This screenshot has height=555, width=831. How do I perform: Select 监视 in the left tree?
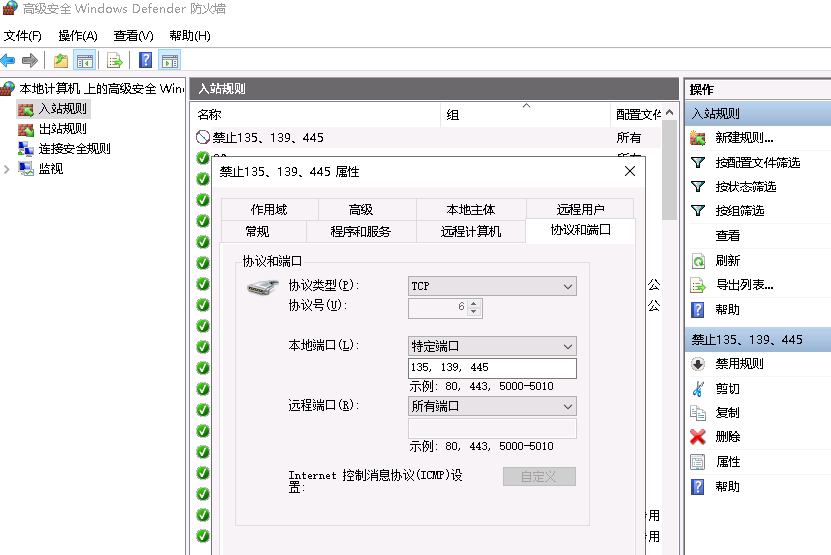pyautogui.click(x=51, y=169)
